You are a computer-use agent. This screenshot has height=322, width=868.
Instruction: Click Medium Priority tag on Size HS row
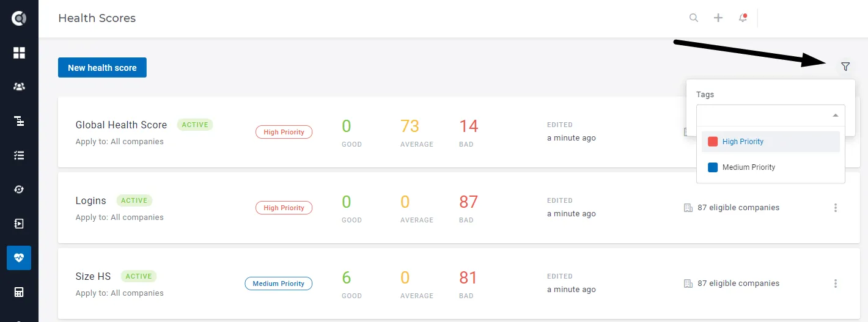pyautogui.click(x=279, y=284)
